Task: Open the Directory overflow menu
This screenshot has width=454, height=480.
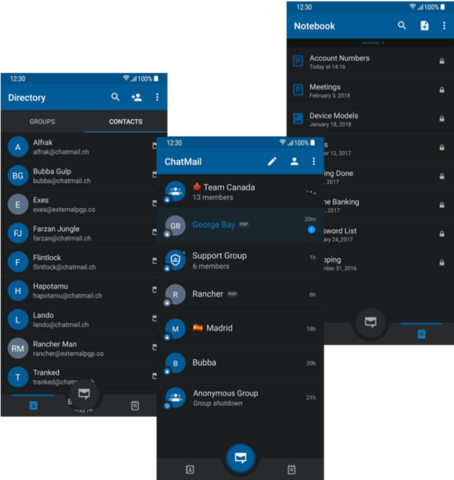Action: [x=157, y=97]
